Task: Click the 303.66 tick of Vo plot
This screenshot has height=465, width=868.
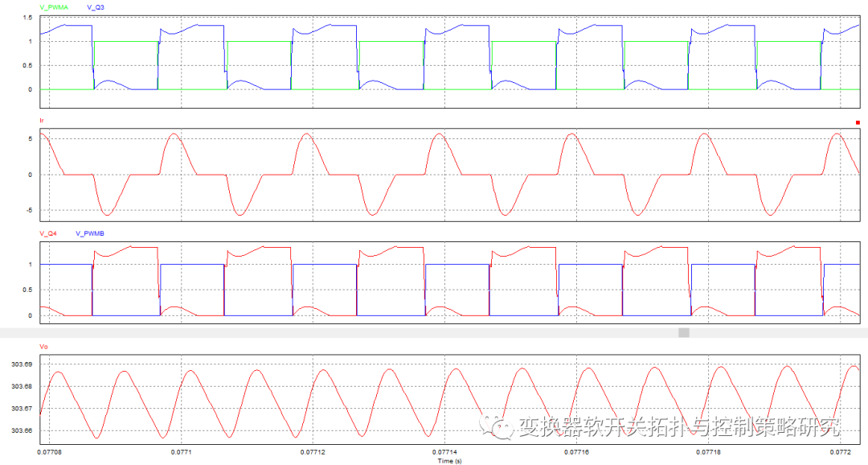Action: (22, 430)
